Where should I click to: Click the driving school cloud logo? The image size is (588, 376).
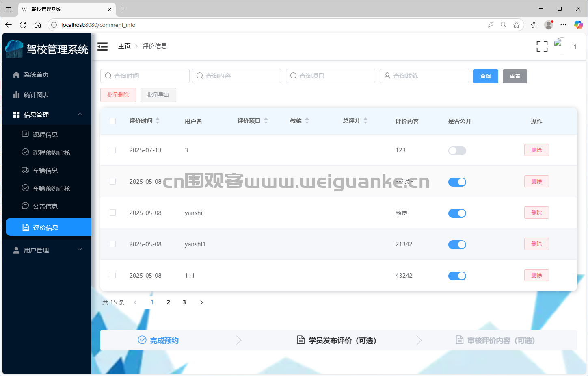point(15,49)
